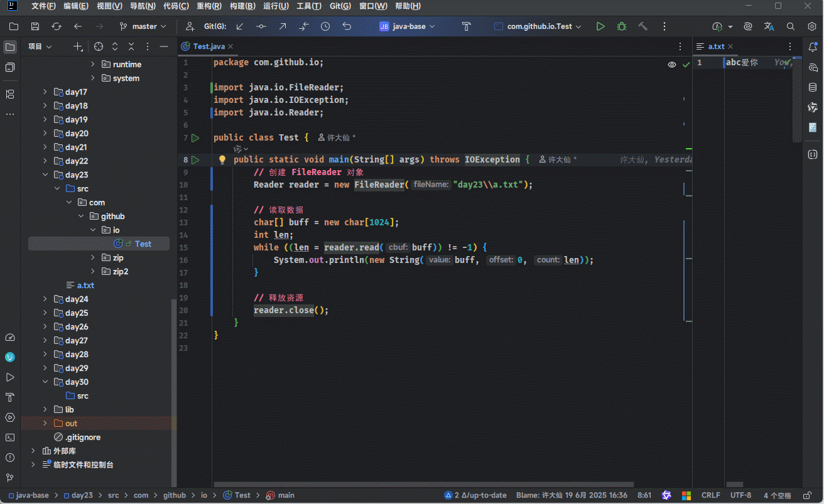824x504 pixels.
Task: Click the Git rollback undo icon
Action: point(347,26)
